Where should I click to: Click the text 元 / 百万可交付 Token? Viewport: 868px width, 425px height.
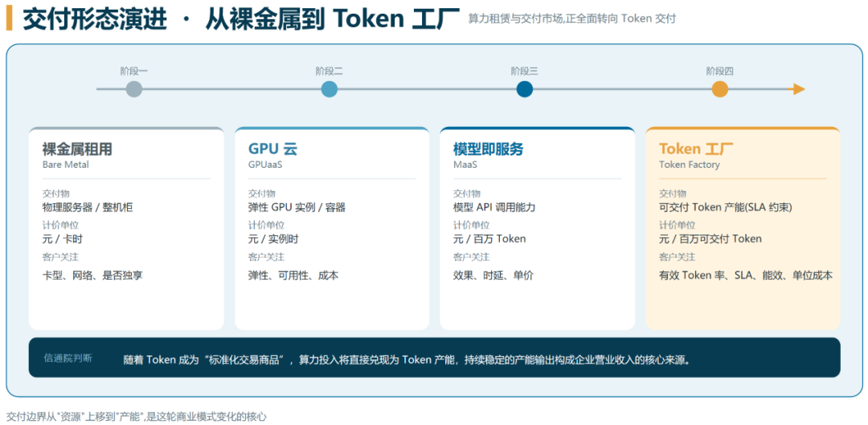pyautogui.click(x=710, y=239)
